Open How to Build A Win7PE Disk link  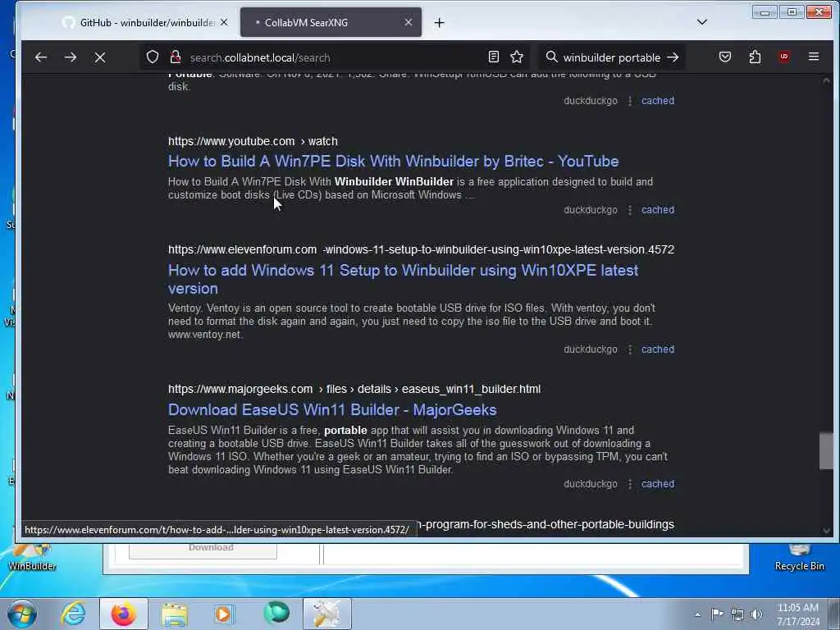pos(393,162)
